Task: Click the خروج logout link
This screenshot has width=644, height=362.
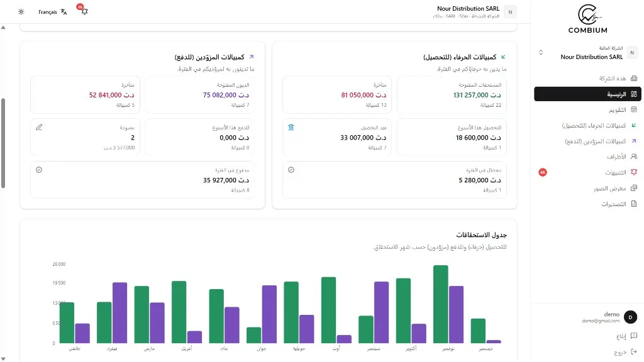Action: pos(620,352)
